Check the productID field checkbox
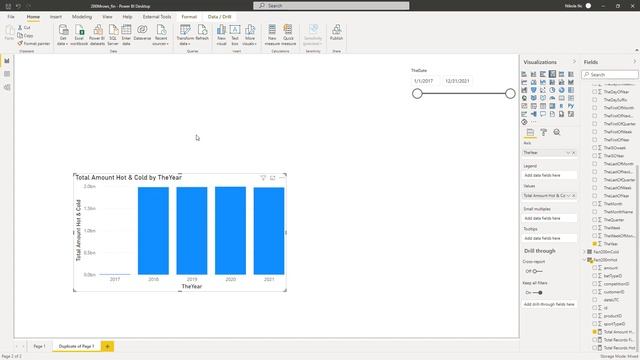Viewport: 640px width, 360px height. [x=595, y=316]
